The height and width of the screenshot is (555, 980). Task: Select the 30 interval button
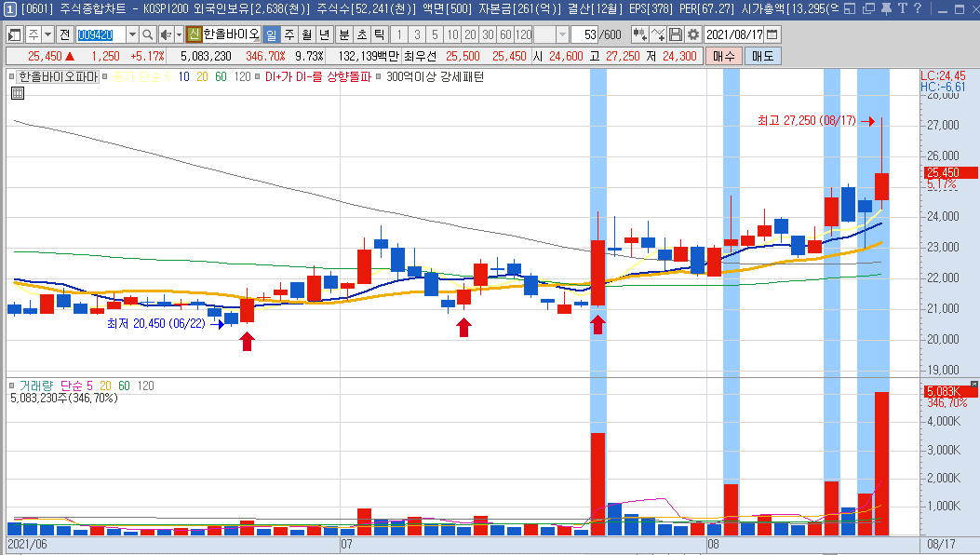[488, 34]
